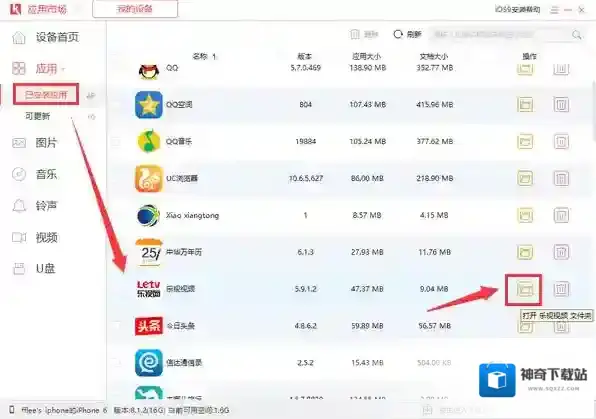This screenshot has width=596, height=419.
Task: Remove UC浏览器 via its trash icon
Action: point(561,178)
